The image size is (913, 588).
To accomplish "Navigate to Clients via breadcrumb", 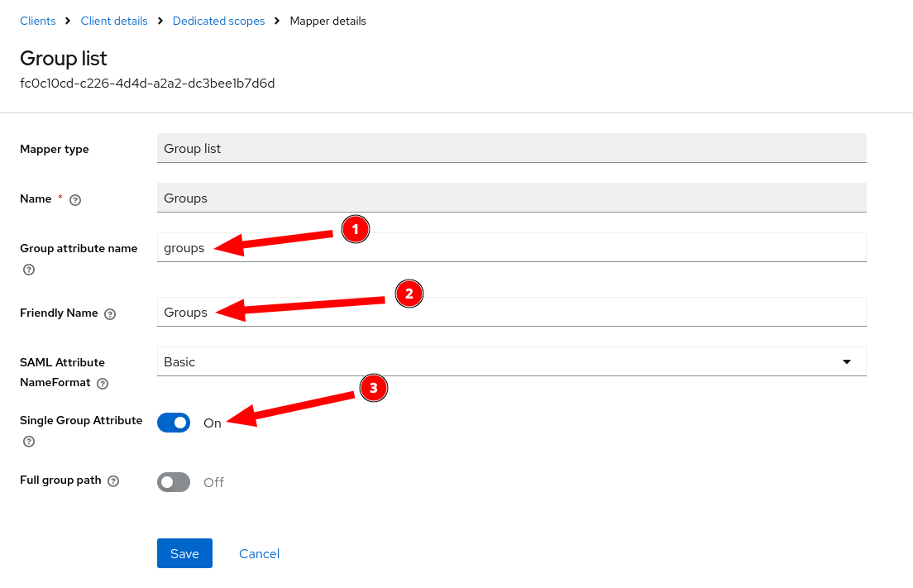I will tap(37, 21).
